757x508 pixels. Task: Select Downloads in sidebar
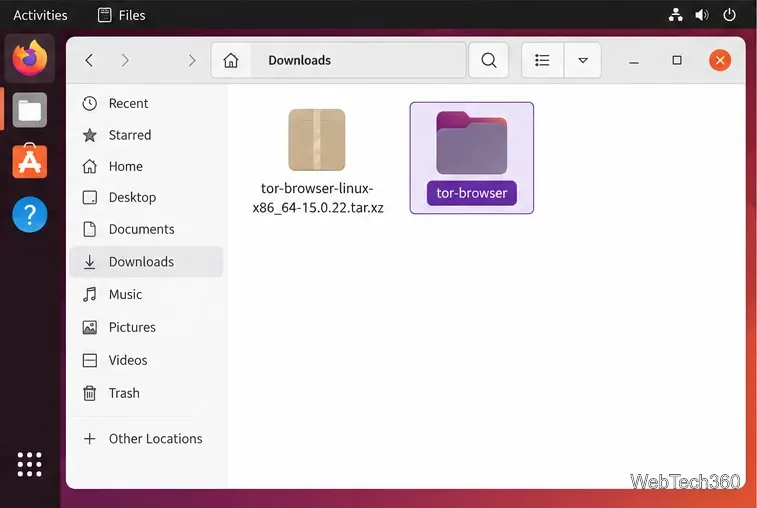147,262
